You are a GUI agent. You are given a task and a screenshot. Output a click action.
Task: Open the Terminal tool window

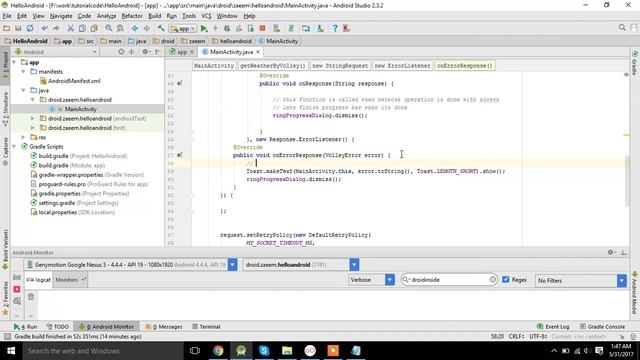pos(206,327)
